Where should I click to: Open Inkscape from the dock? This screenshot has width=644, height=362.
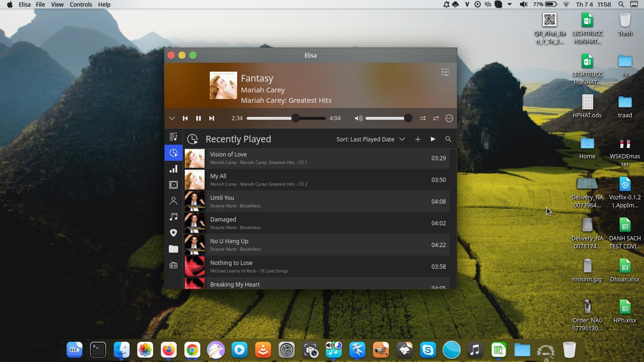[405, 350]
